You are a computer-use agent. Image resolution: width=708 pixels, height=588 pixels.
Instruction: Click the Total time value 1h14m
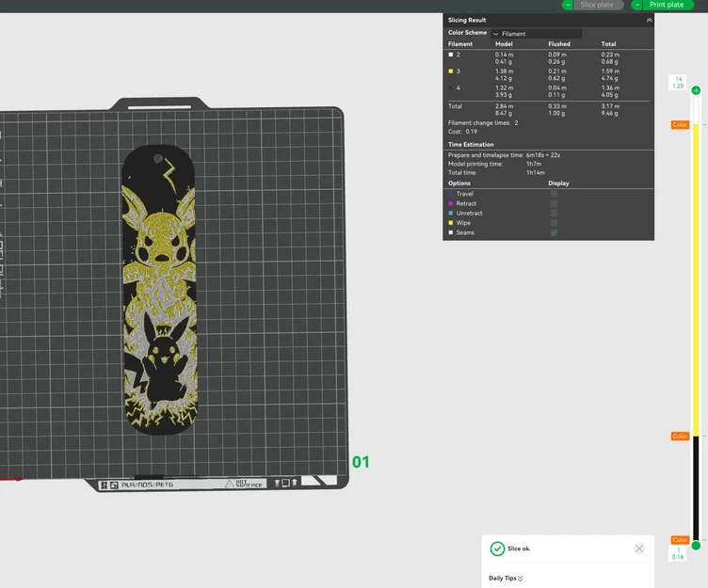[536, 173]
